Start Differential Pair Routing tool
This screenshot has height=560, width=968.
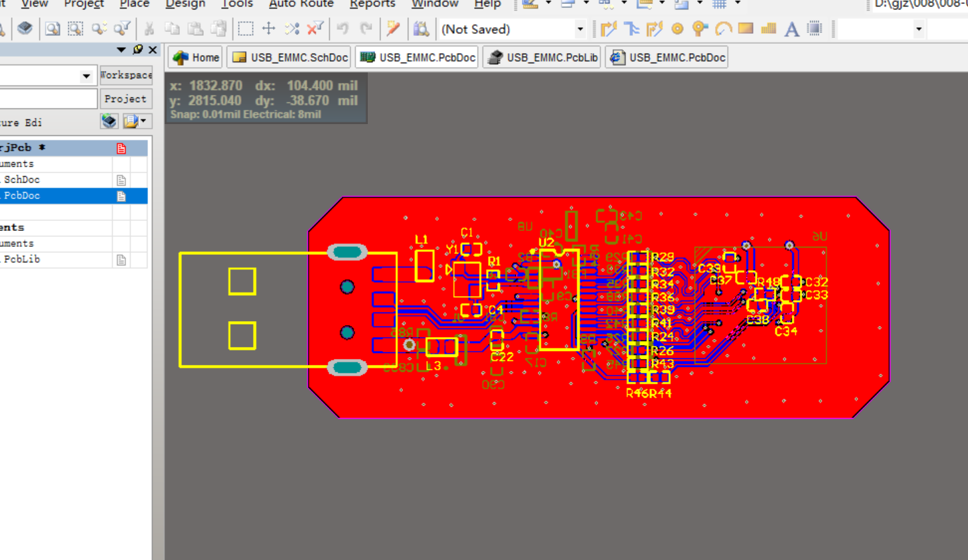click(x=654, y=29)
